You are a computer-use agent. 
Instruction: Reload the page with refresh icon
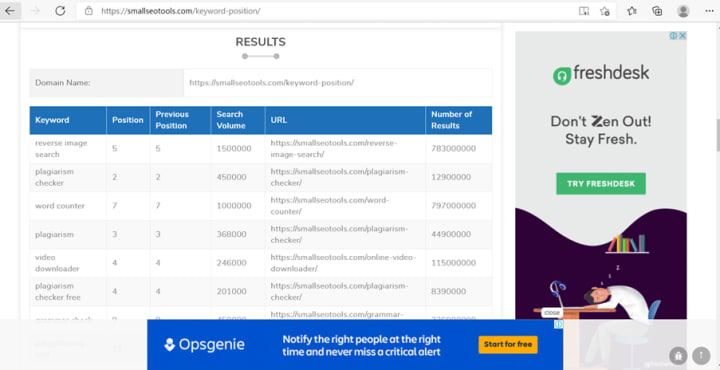click(x=60, y=11)
